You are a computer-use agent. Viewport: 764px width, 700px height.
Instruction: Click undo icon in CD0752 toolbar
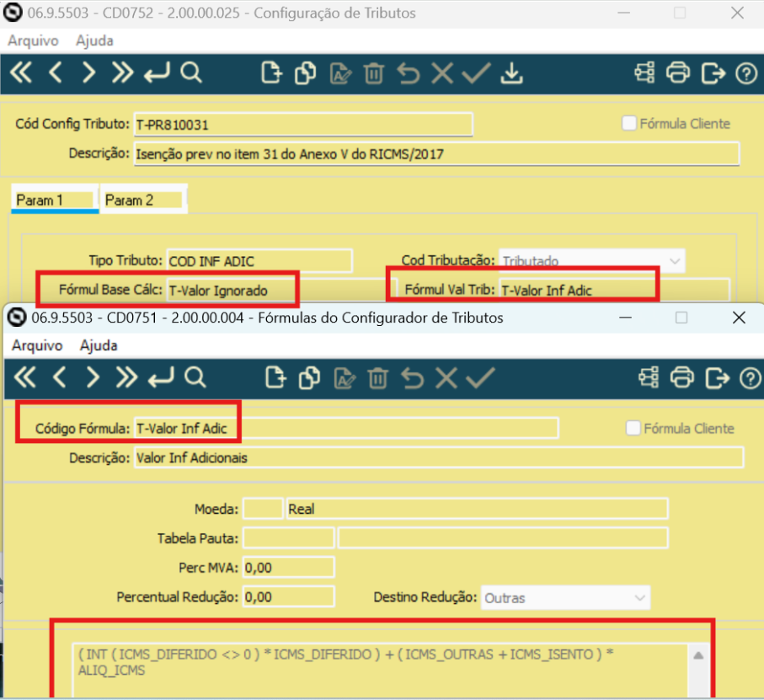coord(409,74)
